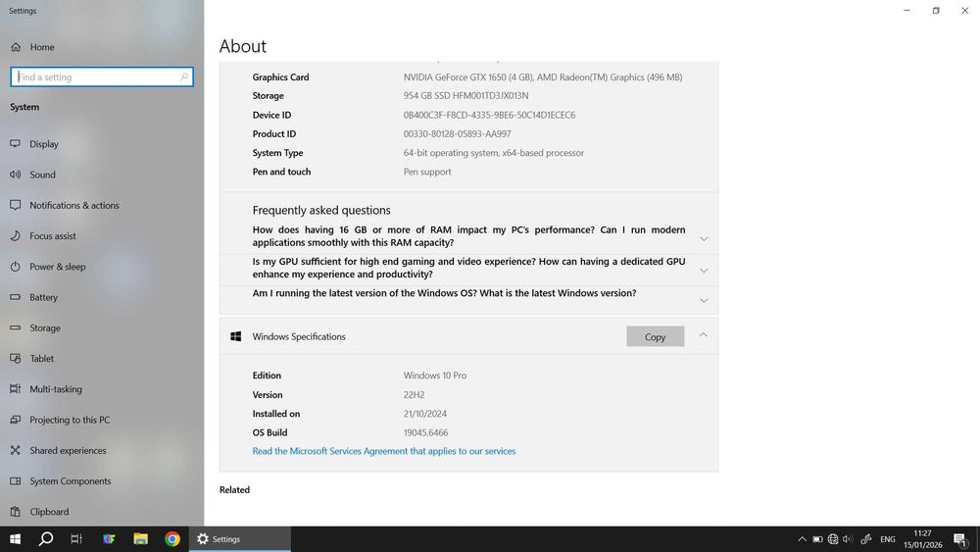
Task: Launch File Explorer from the taskbar
Action: [x=140, y=539]
